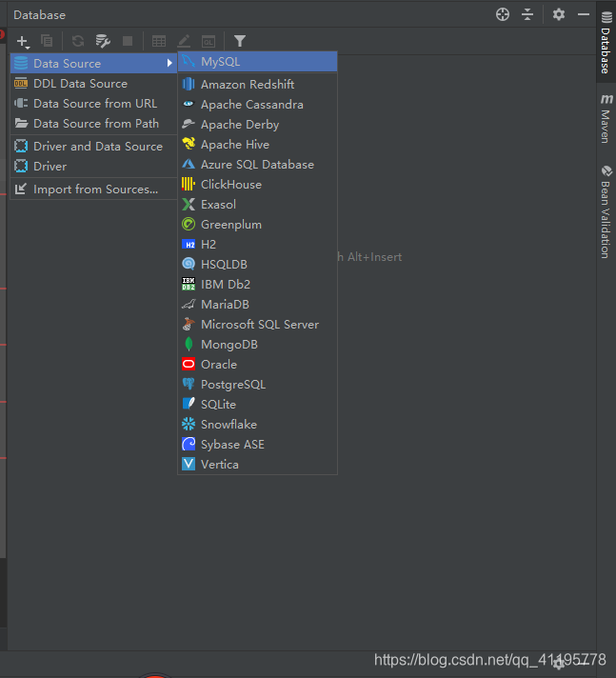Choose IBM Db2 data source
616x678 pixels.
pos(258,284)
